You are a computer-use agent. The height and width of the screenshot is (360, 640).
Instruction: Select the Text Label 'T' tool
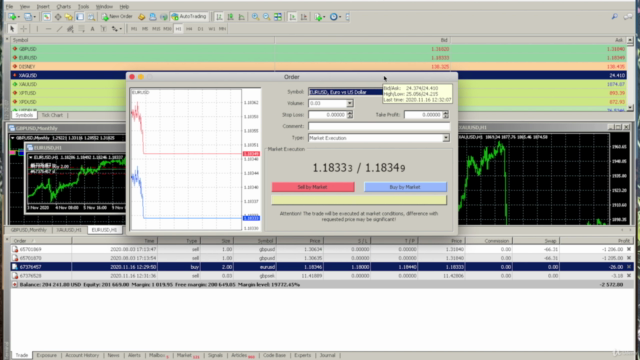104,29
